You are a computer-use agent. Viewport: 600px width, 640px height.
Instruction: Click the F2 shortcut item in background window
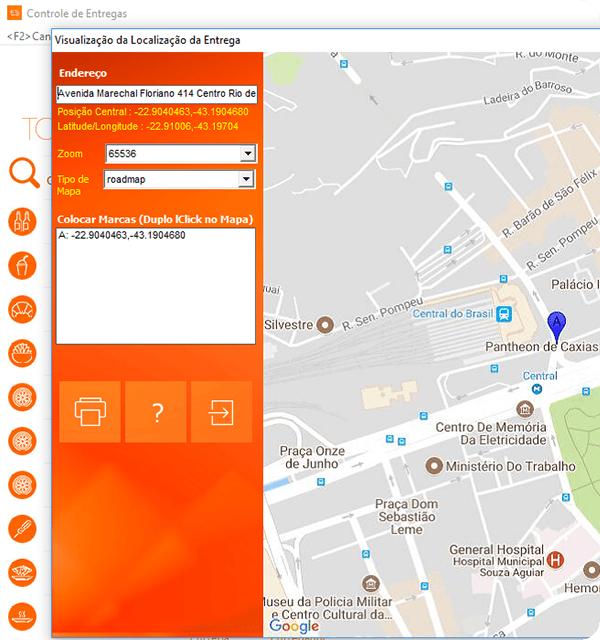(29, 36)
